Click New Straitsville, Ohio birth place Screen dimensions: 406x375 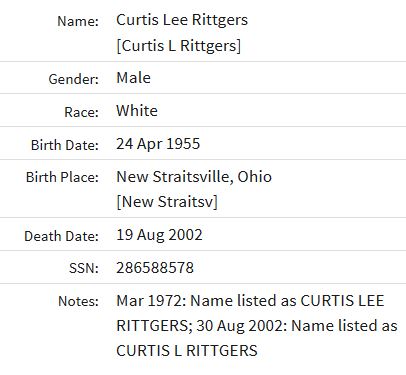point(194,177)
